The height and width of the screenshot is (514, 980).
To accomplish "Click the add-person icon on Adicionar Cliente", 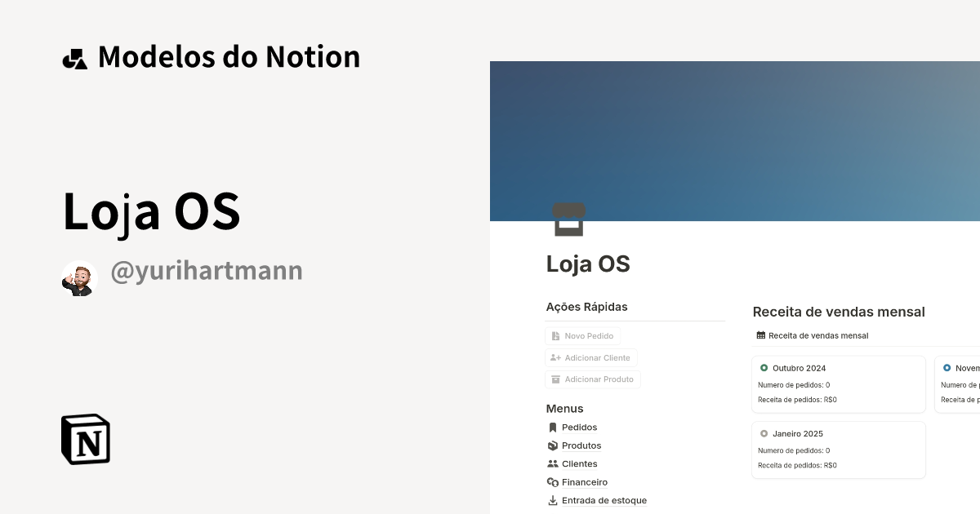I will coord(555,357).
